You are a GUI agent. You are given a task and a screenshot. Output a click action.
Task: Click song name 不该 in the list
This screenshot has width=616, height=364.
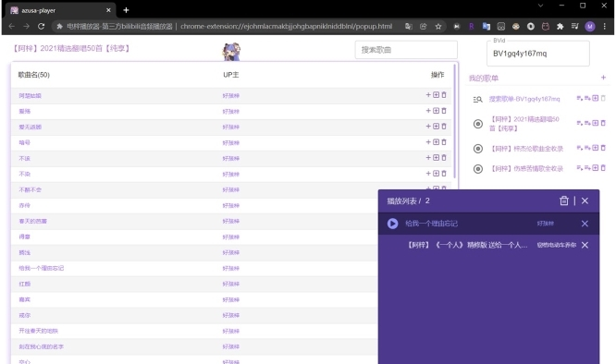tap(24, 159)
